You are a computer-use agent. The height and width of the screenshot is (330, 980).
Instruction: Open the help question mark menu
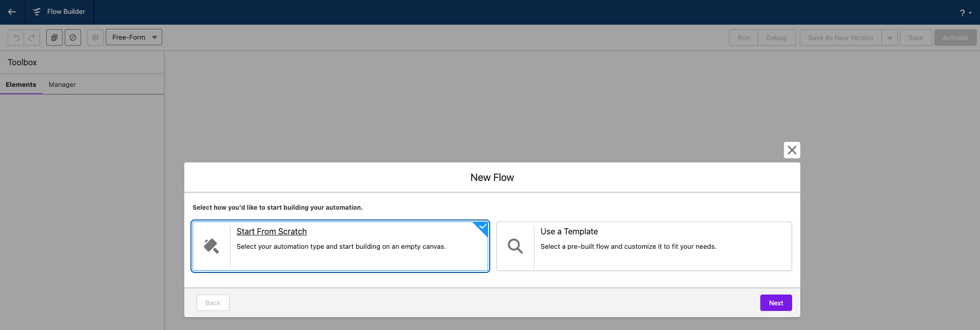(966, 13)
